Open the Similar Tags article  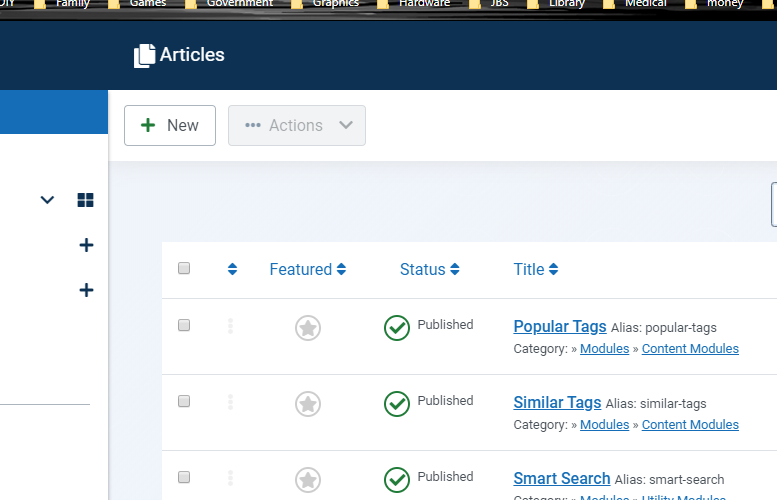coord(557,402)
